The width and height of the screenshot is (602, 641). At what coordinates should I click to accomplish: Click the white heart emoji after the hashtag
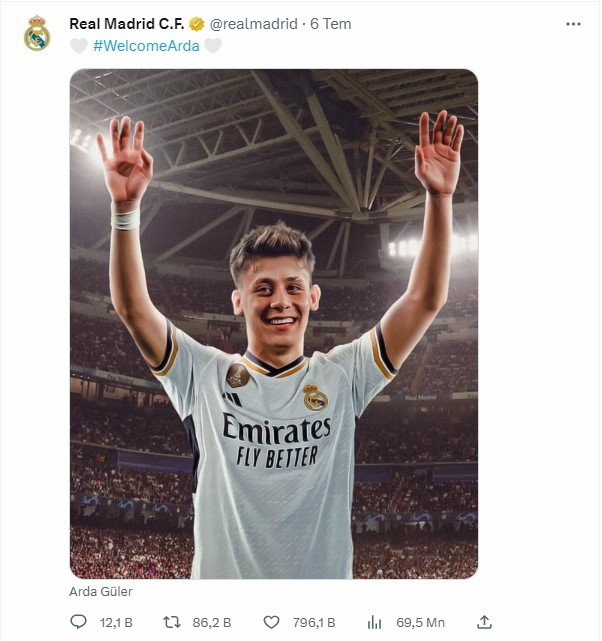(213, 45)
